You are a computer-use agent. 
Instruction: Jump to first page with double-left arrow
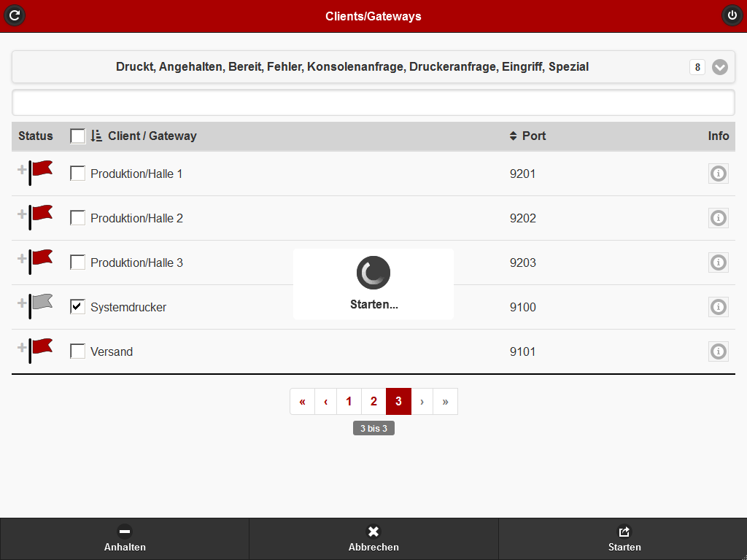coord(302,402)
